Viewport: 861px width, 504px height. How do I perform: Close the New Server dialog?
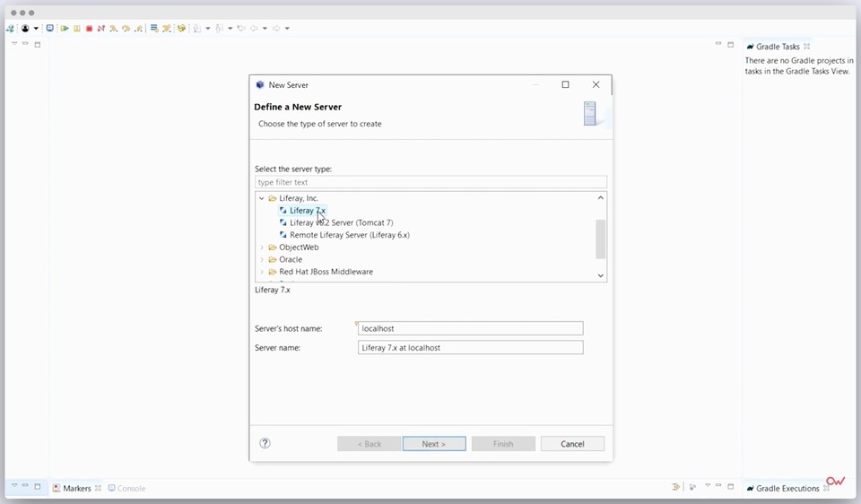coord(596,84)
